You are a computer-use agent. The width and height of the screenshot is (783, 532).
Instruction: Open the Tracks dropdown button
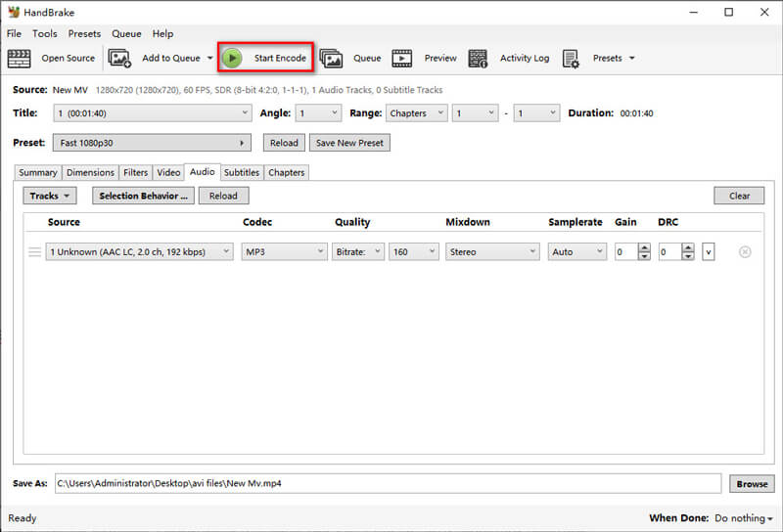click(50, 196)
